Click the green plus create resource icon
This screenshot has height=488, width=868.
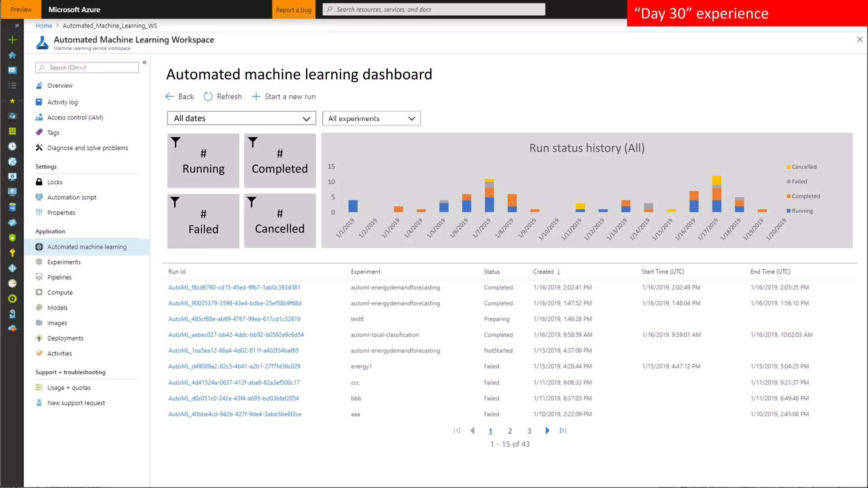coord(12,40)
